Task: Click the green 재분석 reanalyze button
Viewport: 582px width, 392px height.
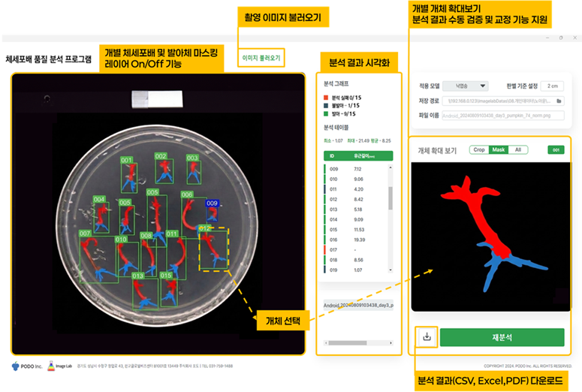Action: click(502, 337)
